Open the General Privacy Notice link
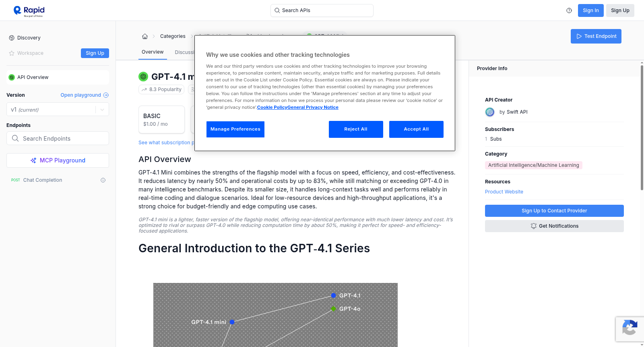Screen dimensions: 644x347 [313, 108]
